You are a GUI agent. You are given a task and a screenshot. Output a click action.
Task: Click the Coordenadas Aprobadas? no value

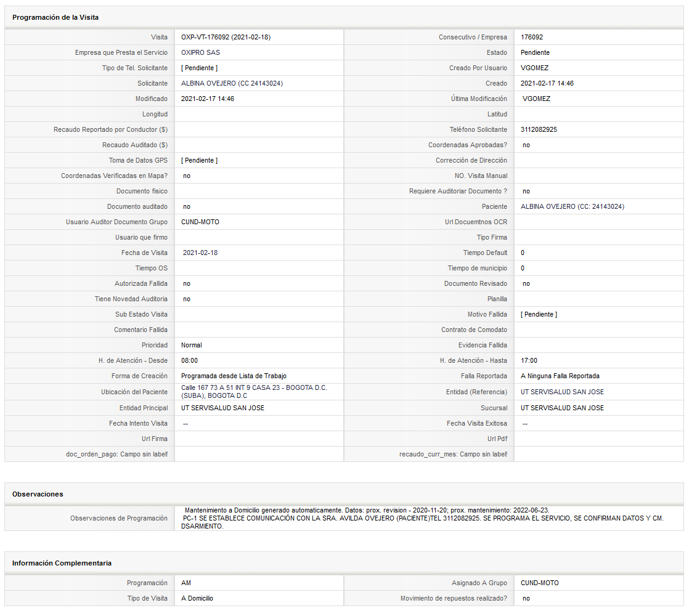(x=526, y=145)
